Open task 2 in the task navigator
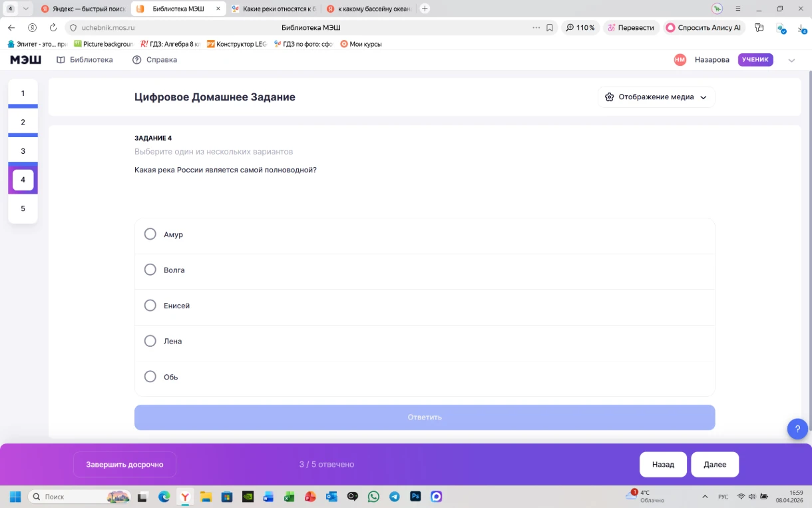Screen dimensions: 812x508 (23, 122)
